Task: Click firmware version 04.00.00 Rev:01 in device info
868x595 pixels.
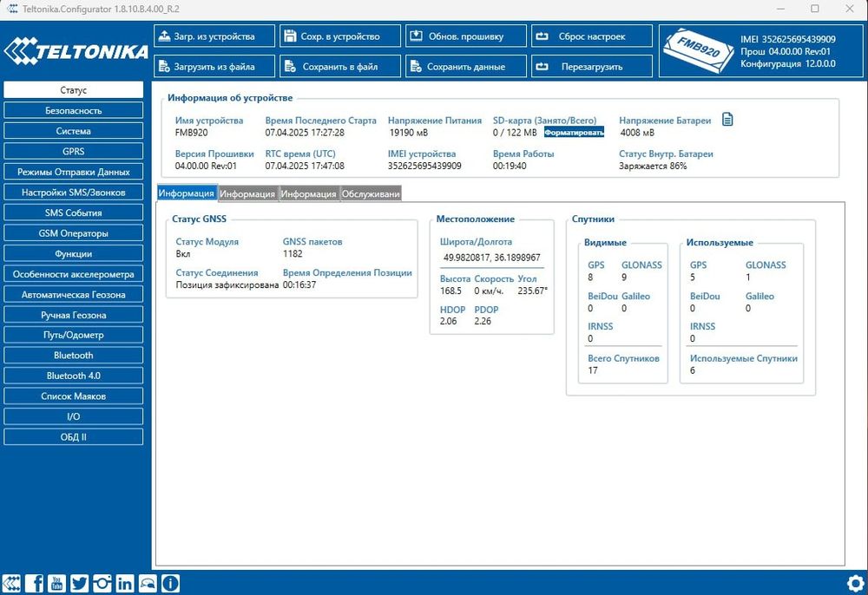Action: 206,166
